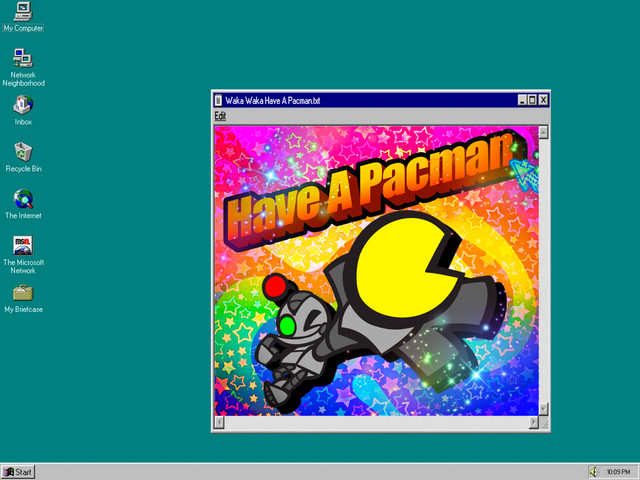
Task: Click the 10:09 PM taskbar clock
Action: tap(618, 472)
